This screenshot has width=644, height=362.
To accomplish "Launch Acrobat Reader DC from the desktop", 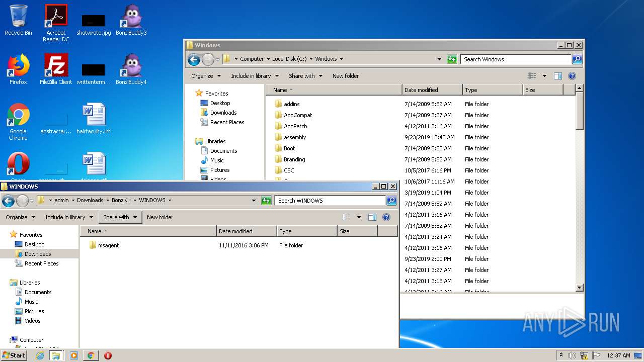I will (56, 23).
